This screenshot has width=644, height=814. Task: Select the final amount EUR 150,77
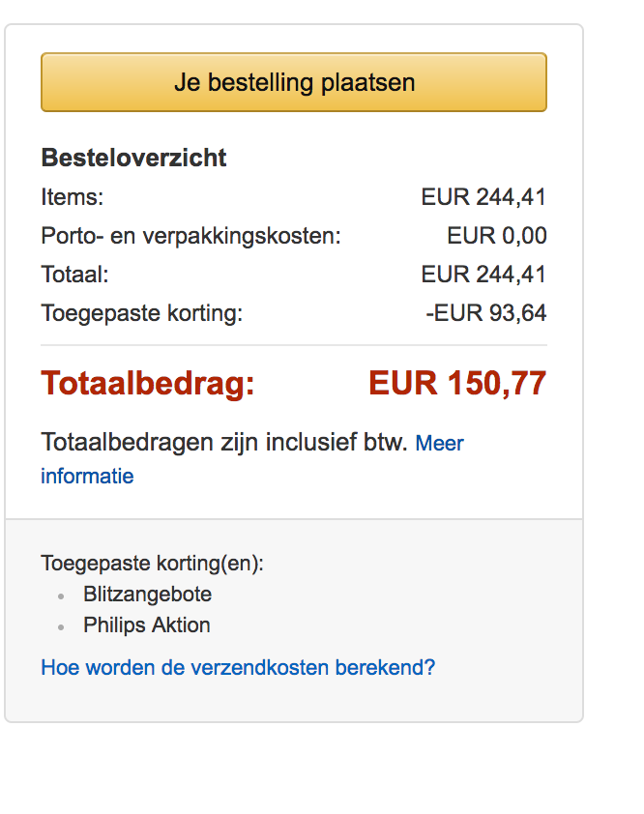click(457, 384)
